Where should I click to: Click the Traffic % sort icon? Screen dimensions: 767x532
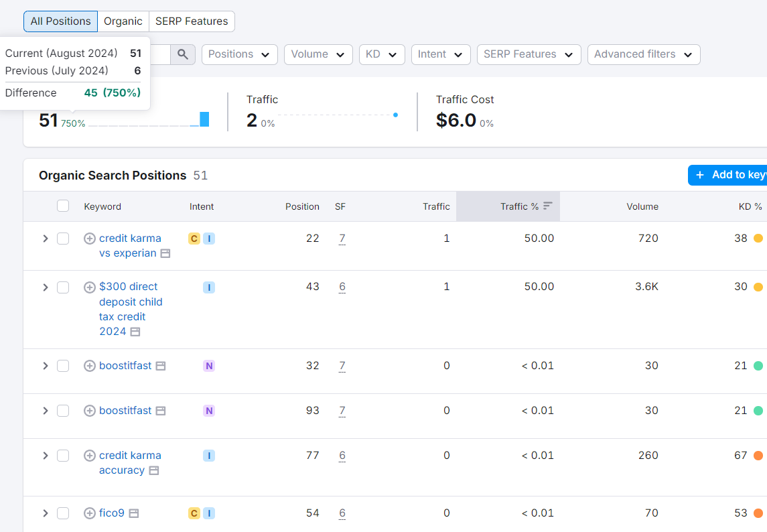pyautogui.click(x=548, y=206)
